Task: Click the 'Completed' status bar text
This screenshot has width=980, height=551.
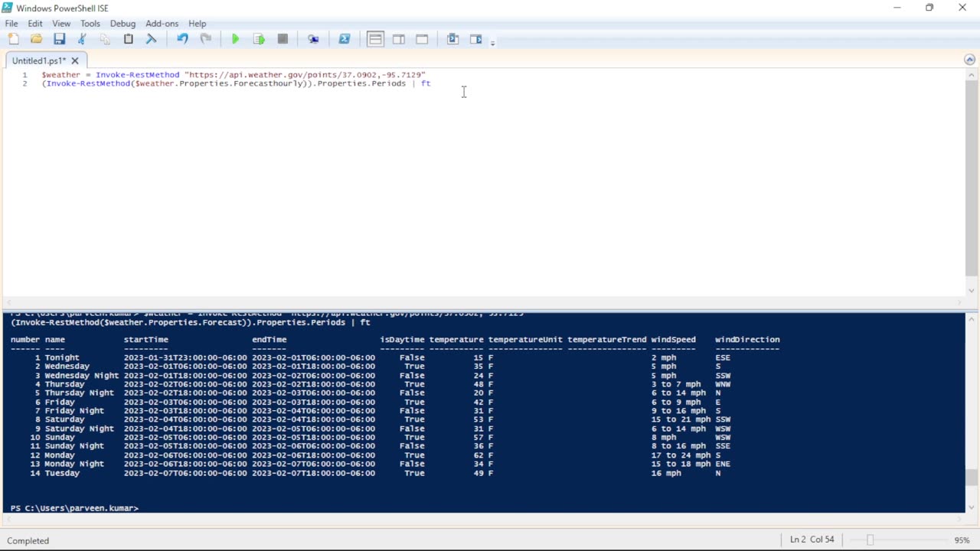Action: tap(28, 540)
